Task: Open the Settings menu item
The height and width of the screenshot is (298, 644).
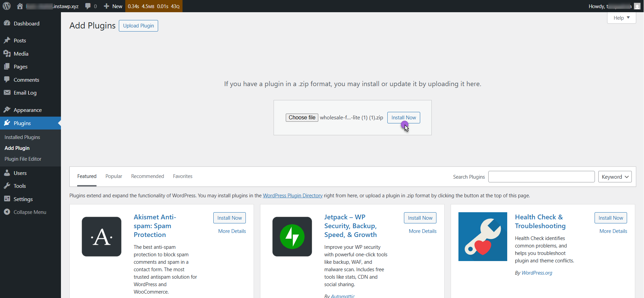Action: coord(30,199)
